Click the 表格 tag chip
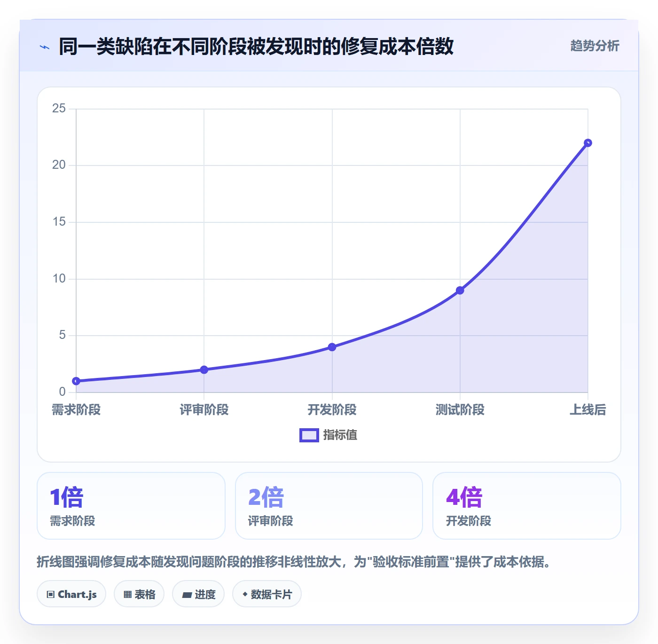658x644 pixels. [x=139, y=594]
